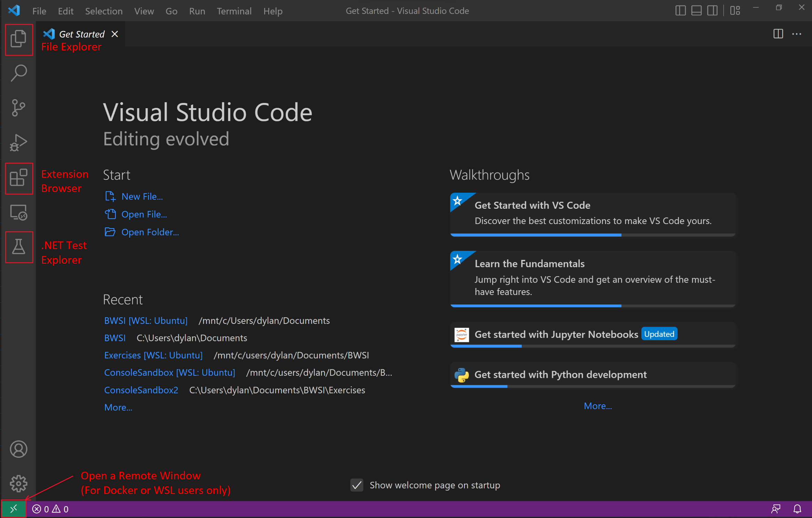Open the .NET Test Explorer flask icon
The width and height of the screenshot is (812, 518).
(19, 247)
